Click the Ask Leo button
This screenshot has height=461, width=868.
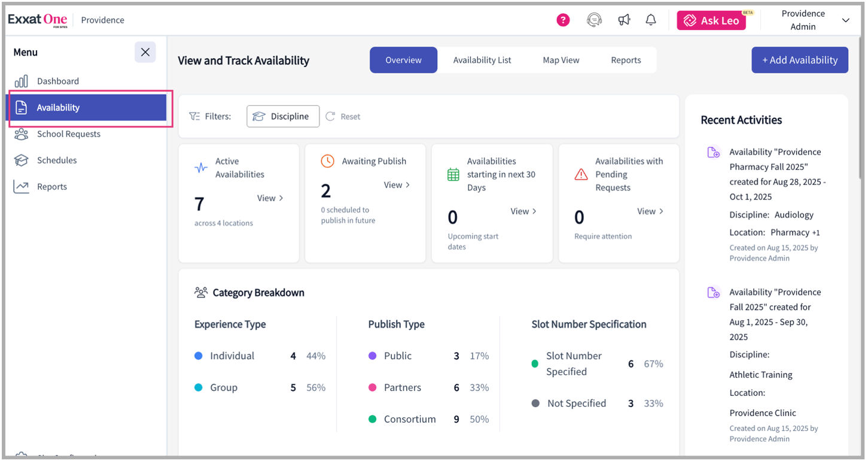pyautogui.click(x=711, y=20)
